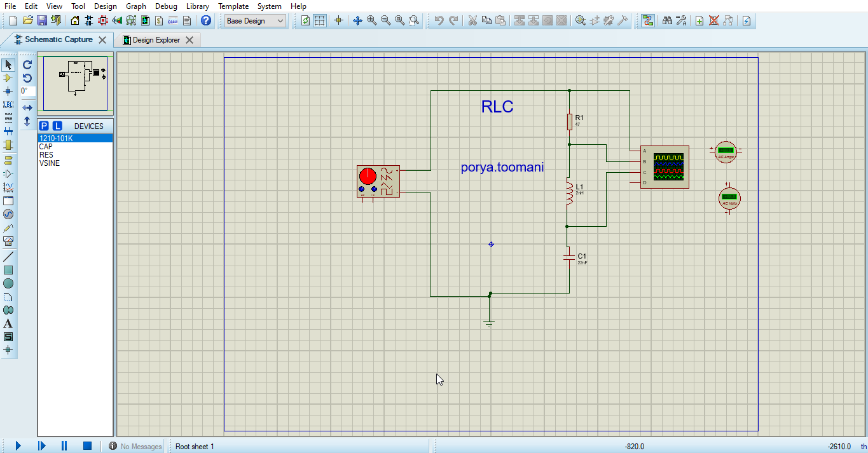Click the Pan crossed-arrows icon

pos(357,20)
